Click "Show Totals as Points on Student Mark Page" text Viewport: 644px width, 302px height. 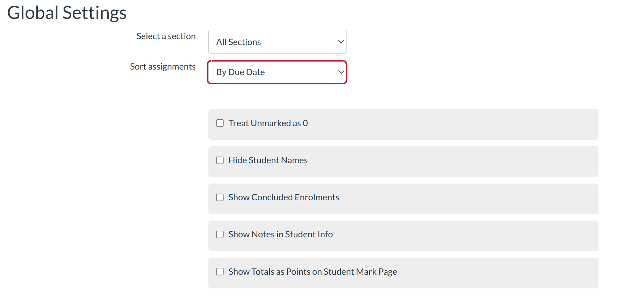(313, 272)
